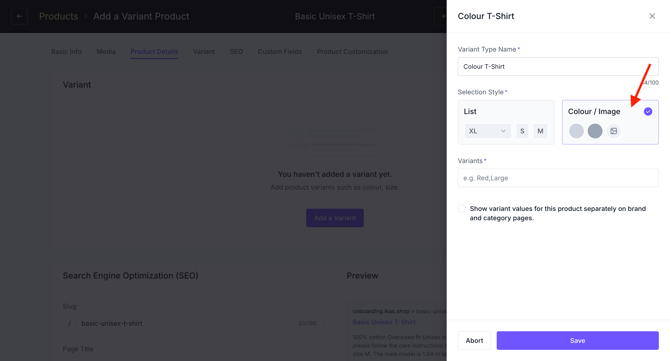670x361 pixels.
Task: Click the image placeholder icon in Colour / Image
Action: 614,131
